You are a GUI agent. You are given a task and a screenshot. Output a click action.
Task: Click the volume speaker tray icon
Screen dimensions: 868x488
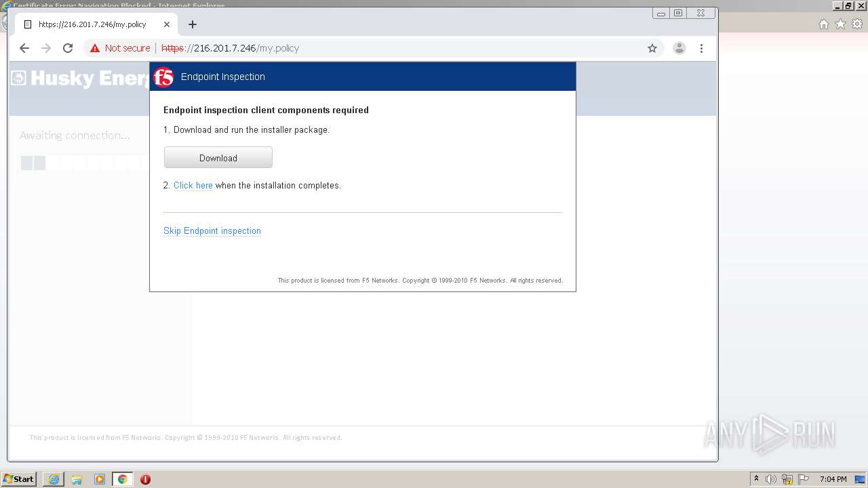point(771,479)
